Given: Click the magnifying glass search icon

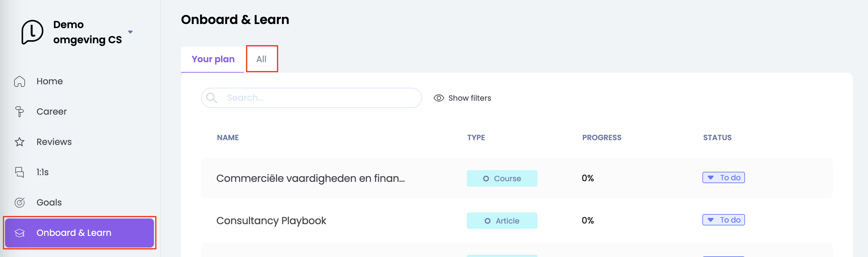Looking at the screenshot, I should point(212,98).
